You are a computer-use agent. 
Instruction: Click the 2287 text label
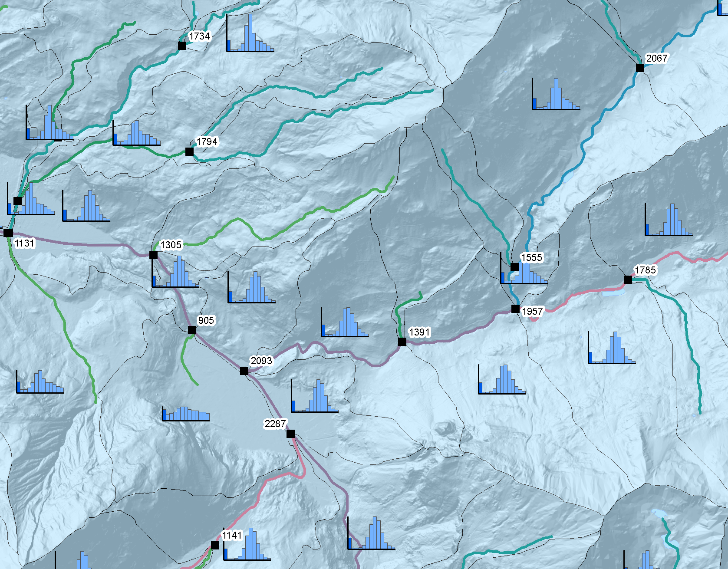(x=275, y=424)
